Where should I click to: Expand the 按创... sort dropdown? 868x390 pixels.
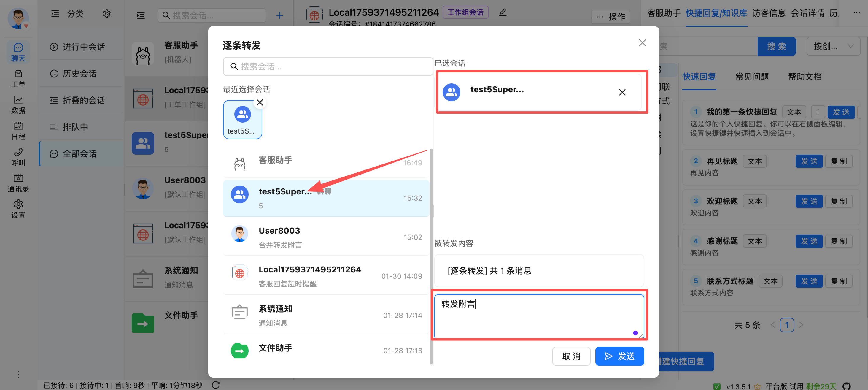(x=833, y=47)
